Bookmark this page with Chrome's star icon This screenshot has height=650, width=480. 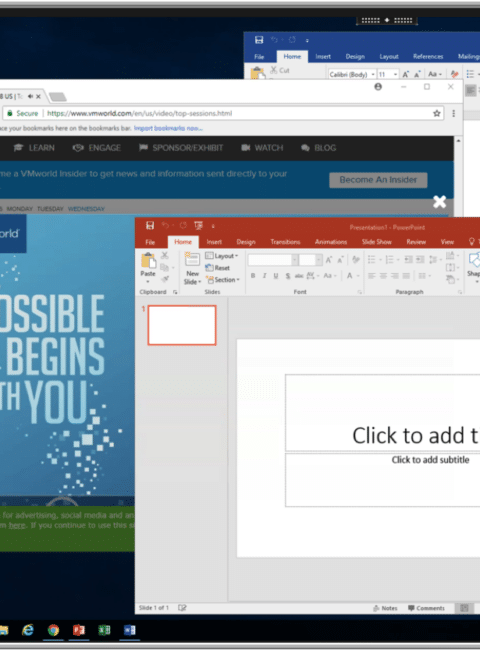coord(436,113)
